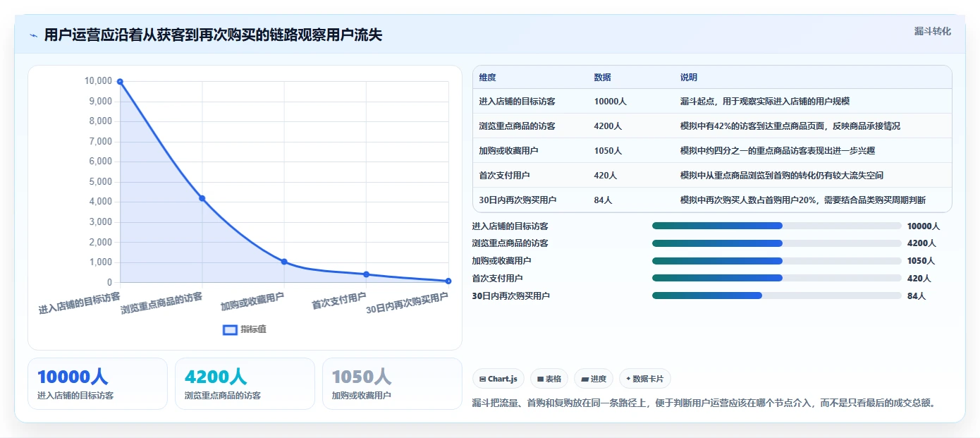Click the 数据 column header
The height and width of the screenshot is (438, 980).
603,78
